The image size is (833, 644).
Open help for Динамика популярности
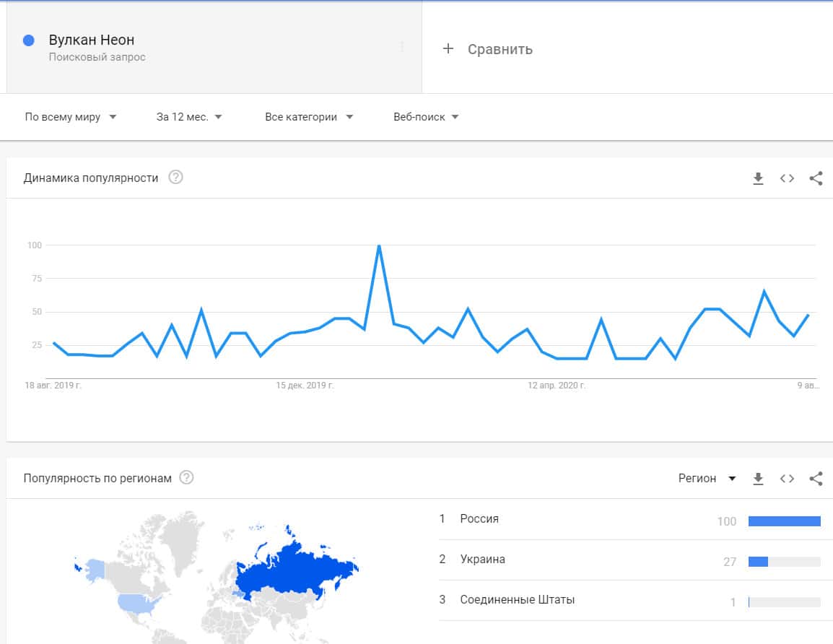point(175,178)
